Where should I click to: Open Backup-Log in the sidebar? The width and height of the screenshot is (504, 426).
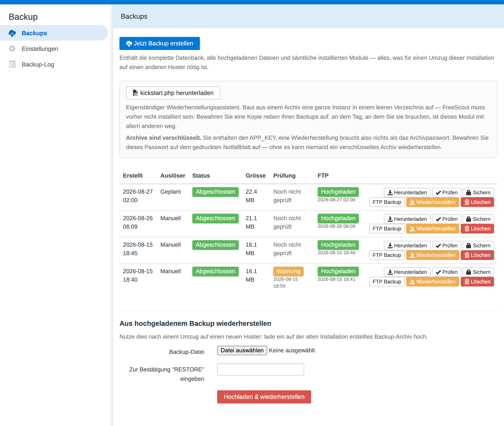[x=54, y=64]
